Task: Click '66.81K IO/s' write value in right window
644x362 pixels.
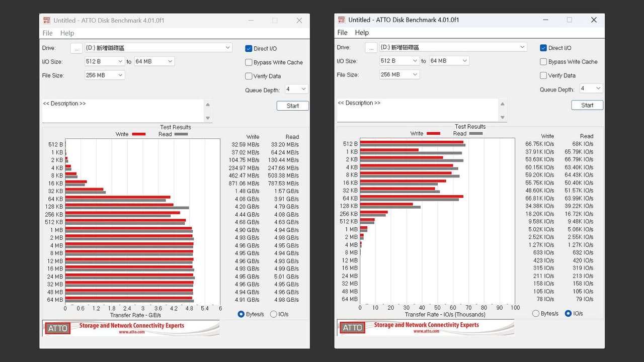Action: point(540,198)
